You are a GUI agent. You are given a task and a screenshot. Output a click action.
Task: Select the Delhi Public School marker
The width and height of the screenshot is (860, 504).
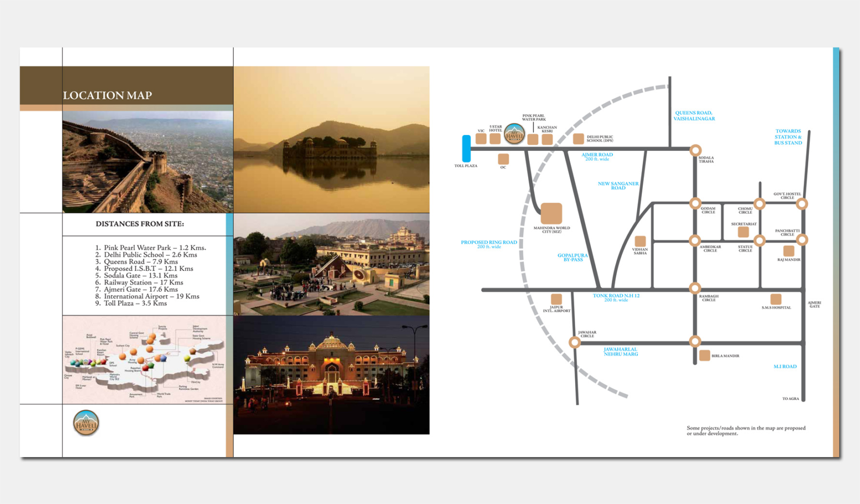pos(578,139)
